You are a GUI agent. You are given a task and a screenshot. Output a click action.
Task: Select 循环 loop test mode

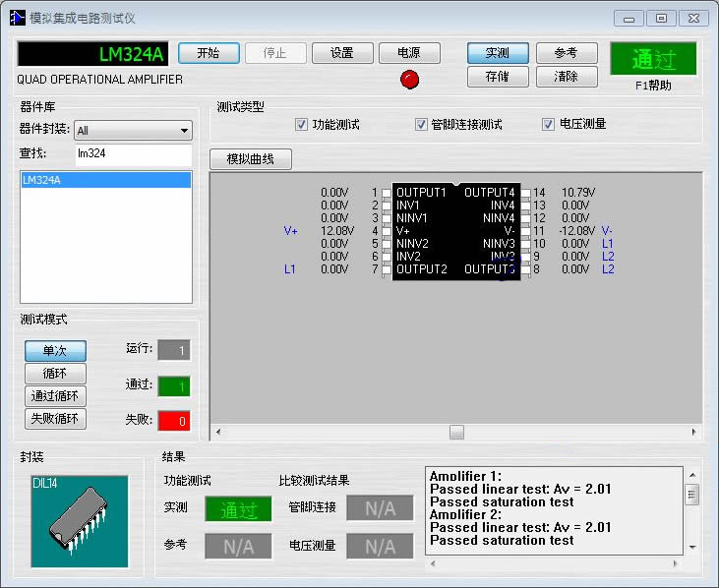[55, 374]
